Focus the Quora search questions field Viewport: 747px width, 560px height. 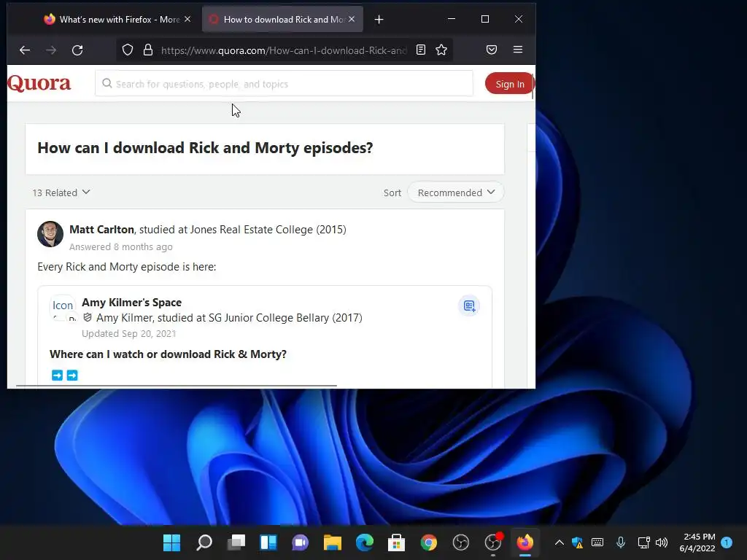click(x=284, y=84)
